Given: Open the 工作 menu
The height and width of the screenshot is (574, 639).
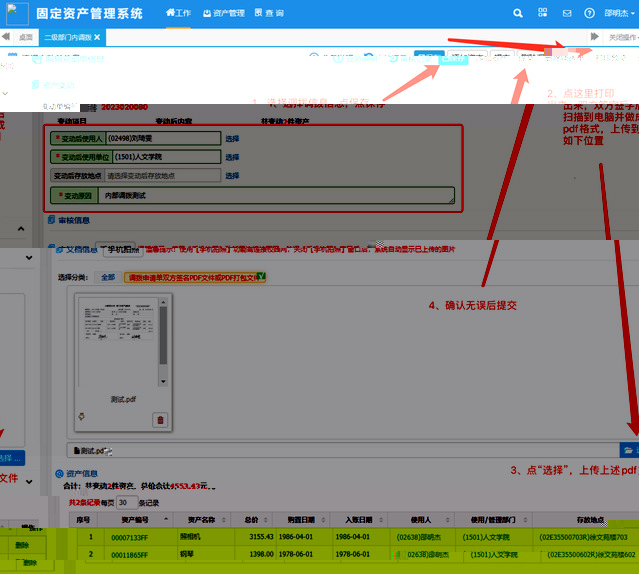Looking at the screenshot, I should (x=178, y=13).
